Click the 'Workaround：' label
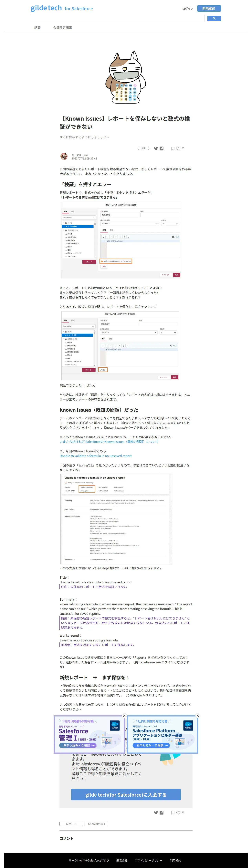The height and width of the screenshot is (868, 252). (70, 635)
